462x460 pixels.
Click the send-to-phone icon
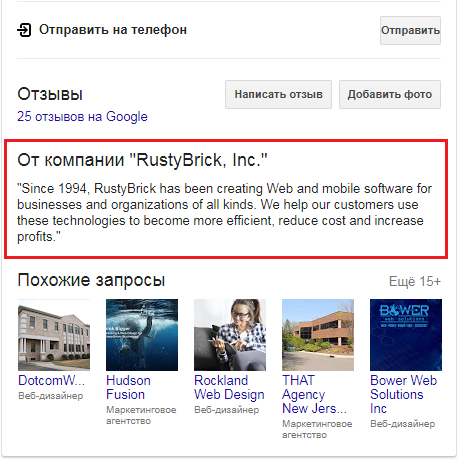(24, 30)
